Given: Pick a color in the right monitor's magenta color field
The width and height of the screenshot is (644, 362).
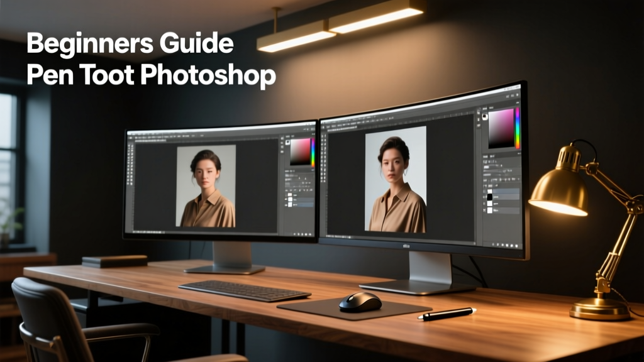Looking at the screenshot, I should (x=501, y=128).
